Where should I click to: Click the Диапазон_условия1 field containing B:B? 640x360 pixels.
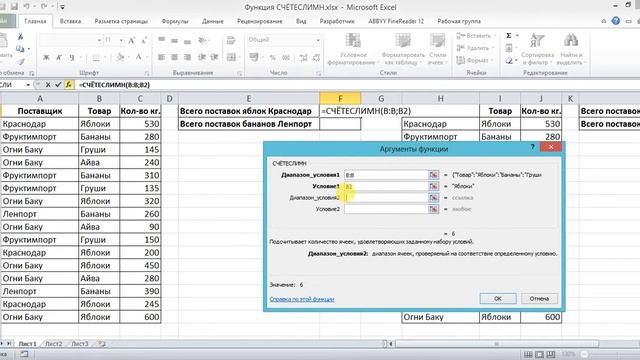pyautogui.click(x=386, y=175)
